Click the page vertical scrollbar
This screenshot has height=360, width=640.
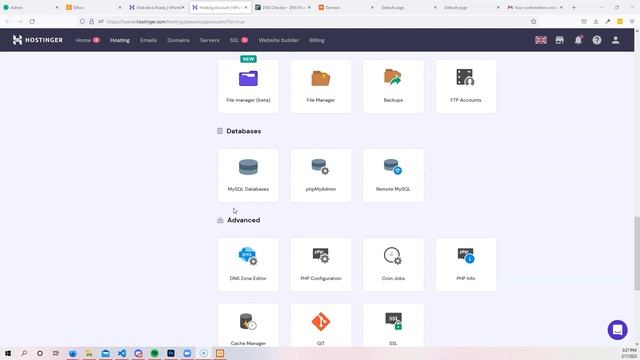point(637,253)
